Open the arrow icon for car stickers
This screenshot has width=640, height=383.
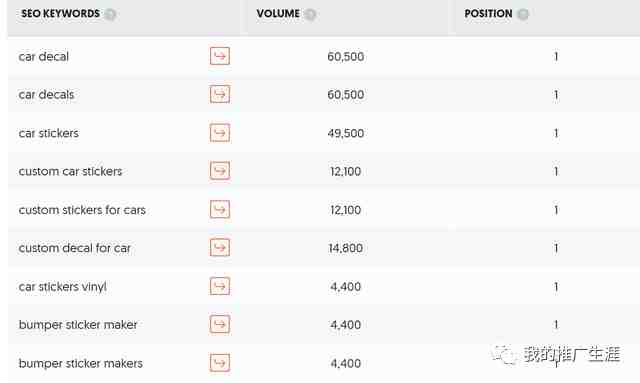[220, 133]
